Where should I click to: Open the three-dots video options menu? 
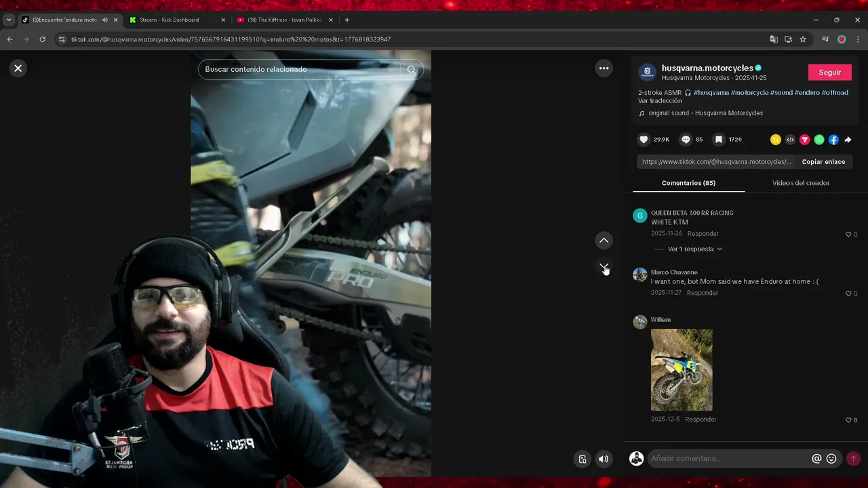tap(604, 68)
